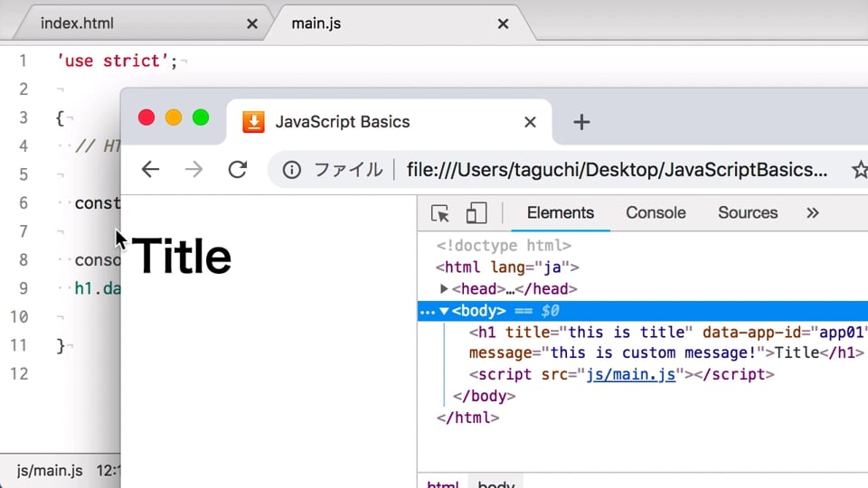Click the html breadcrumb item
This screenshot has width=868, height=488.
click(443, 483)
